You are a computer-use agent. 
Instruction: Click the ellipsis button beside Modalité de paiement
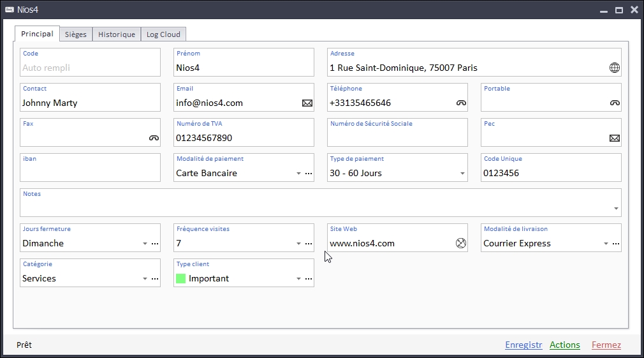point(309,174)
